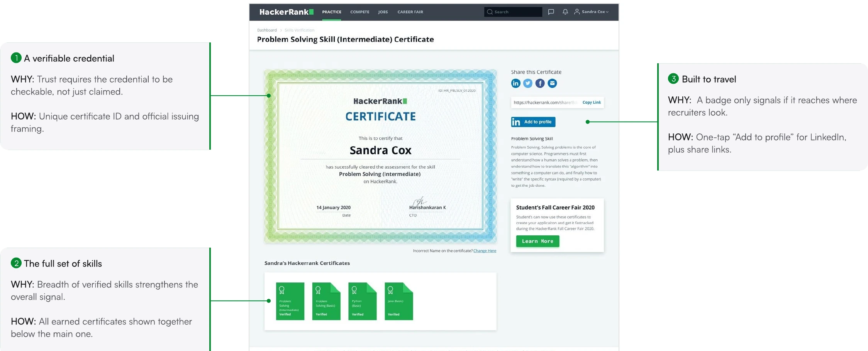The image size is (868, 351).
Task: Open the Problem Solving (Intermediate) certificate badge
Action: 290,301
